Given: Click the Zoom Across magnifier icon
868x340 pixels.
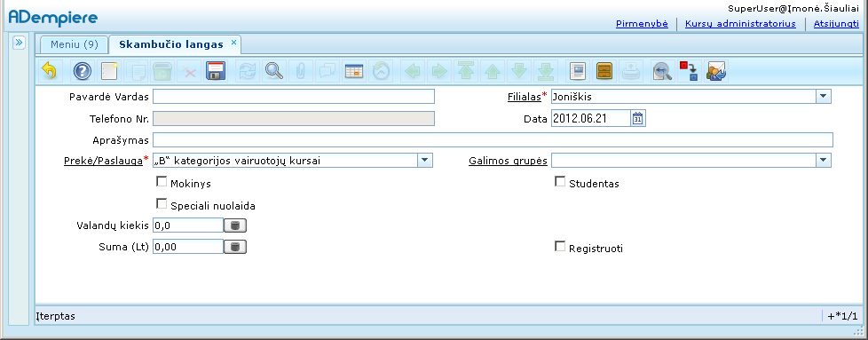Looking at the screenshot, I should pyautogui.click(x=662, y=71).
